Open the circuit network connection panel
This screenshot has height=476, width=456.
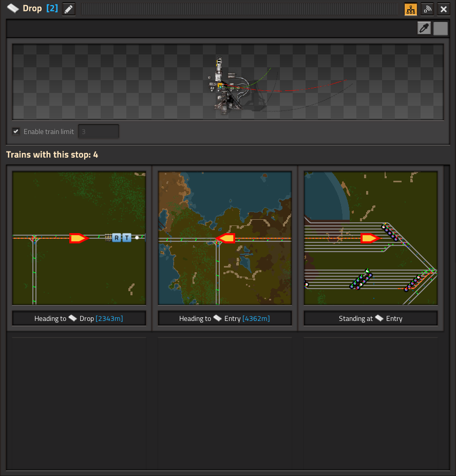coord(411,9)
